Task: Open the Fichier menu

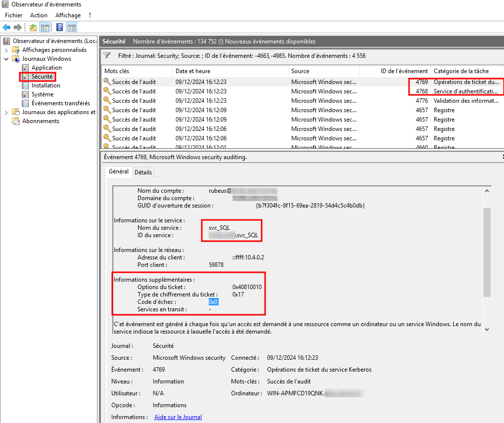Action: click(14, 15)
